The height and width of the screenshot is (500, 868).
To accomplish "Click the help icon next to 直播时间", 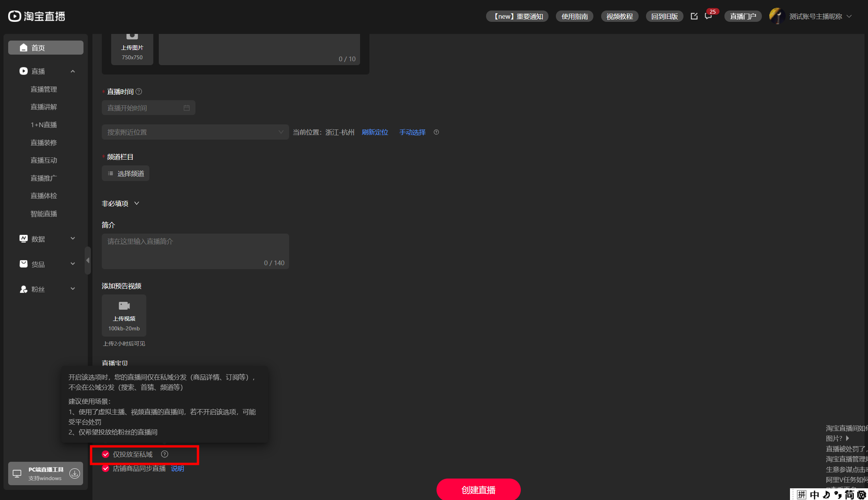I will tap(139, 92).
